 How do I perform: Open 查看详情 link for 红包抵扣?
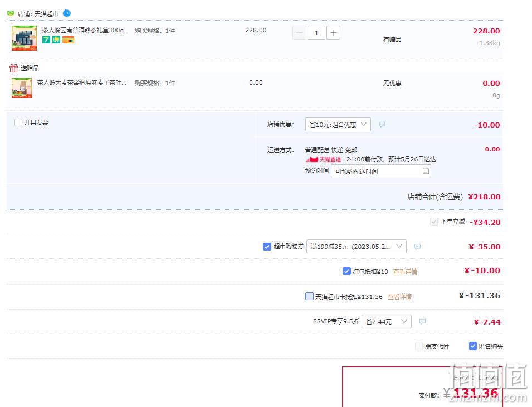pos(406,272)
